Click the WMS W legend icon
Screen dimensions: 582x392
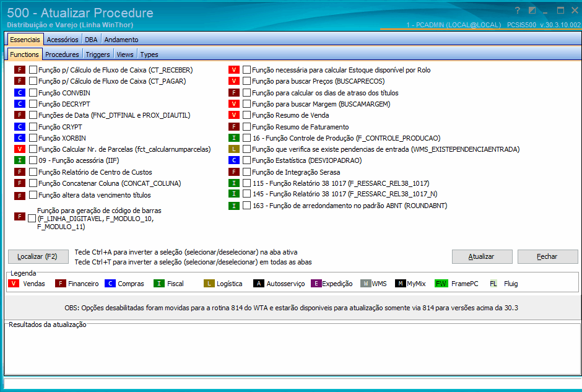tap(366, 284)
